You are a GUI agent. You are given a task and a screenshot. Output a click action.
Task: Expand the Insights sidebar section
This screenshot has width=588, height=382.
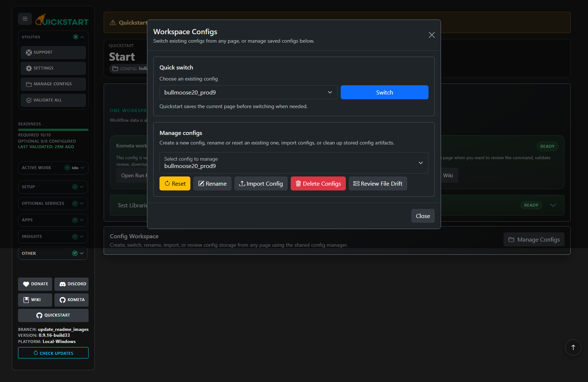pos(53,237)
